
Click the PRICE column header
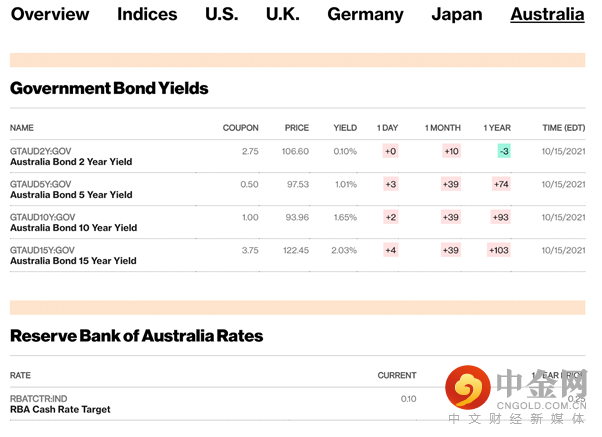click(296, 128)
